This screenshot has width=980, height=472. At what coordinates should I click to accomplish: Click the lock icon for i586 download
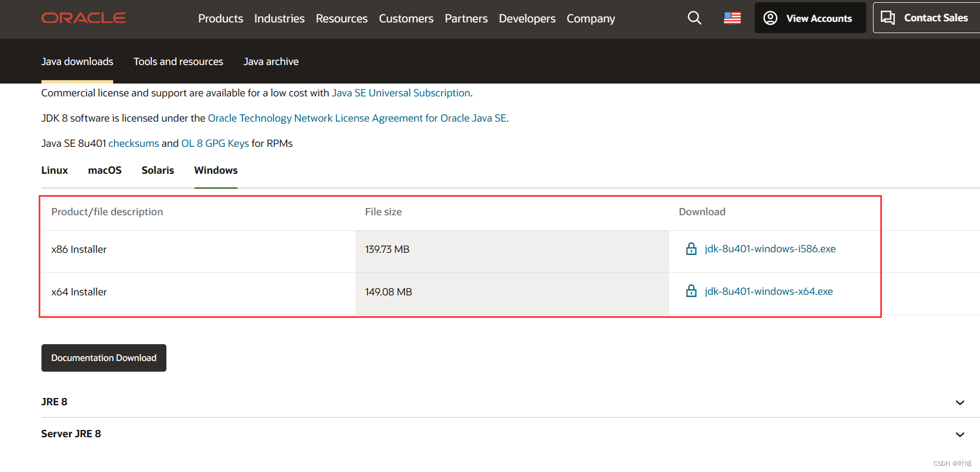coord(691,249)
